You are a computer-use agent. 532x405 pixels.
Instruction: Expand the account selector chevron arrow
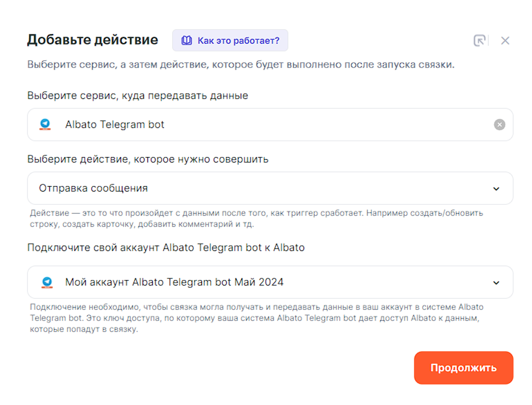(x=496, y=283)
